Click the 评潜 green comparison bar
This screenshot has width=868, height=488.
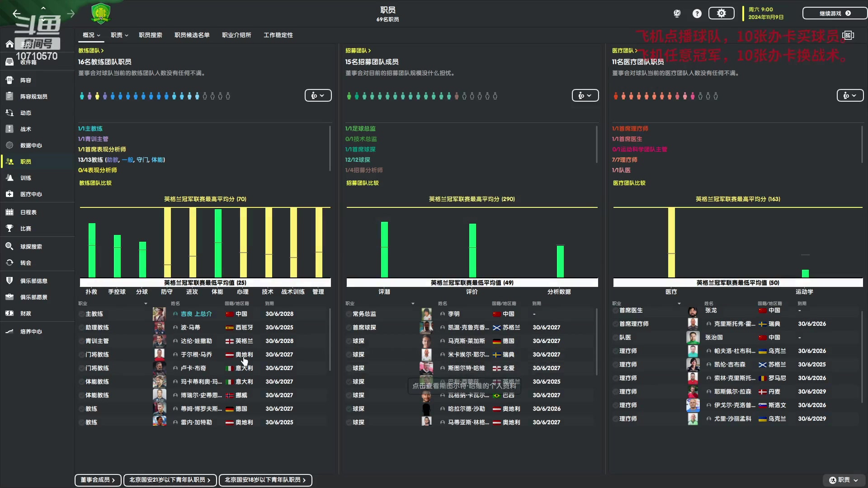(x=384, y=249)
